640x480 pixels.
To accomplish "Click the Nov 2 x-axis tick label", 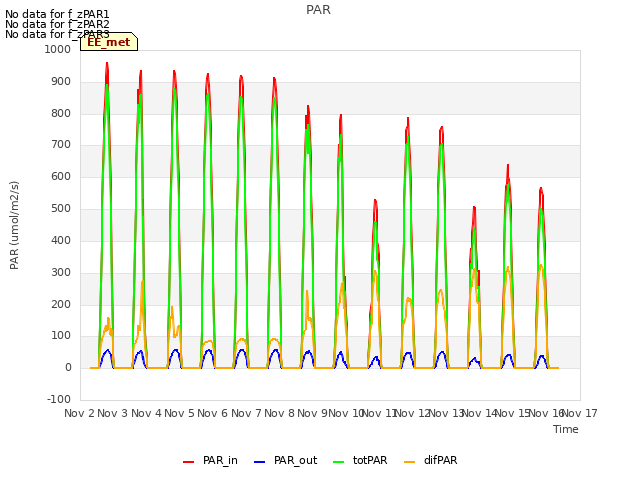I will tap(79, 413).
